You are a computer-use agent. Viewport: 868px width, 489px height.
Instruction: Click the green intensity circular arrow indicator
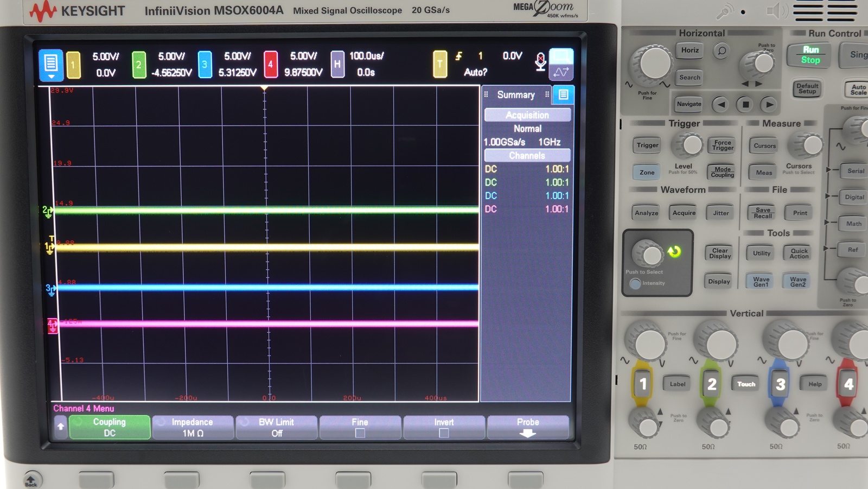(x=674, y=251)
